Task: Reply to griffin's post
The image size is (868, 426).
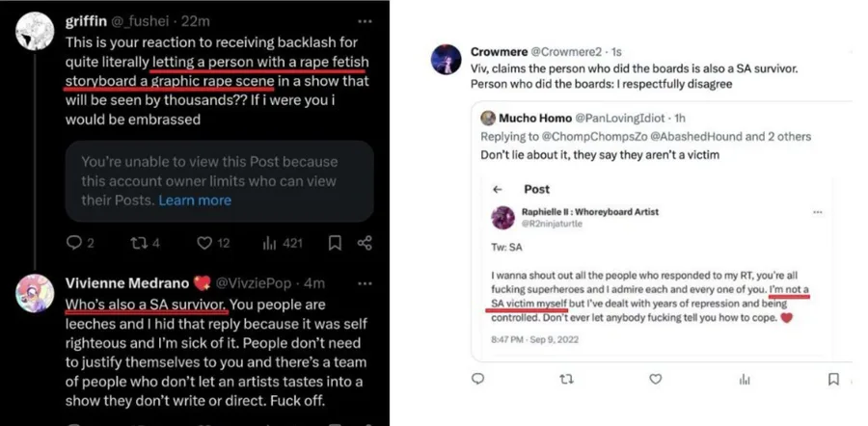Action: tap(74, 243)
